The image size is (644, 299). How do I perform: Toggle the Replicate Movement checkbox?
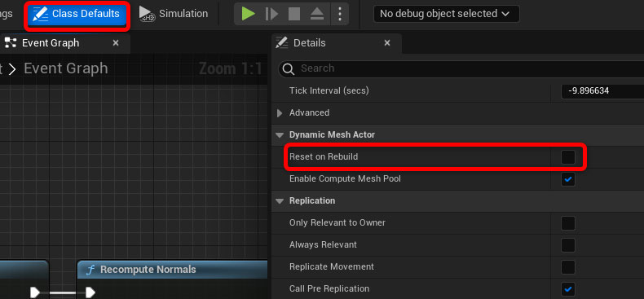pyautogui.click(x=568, y=267)
